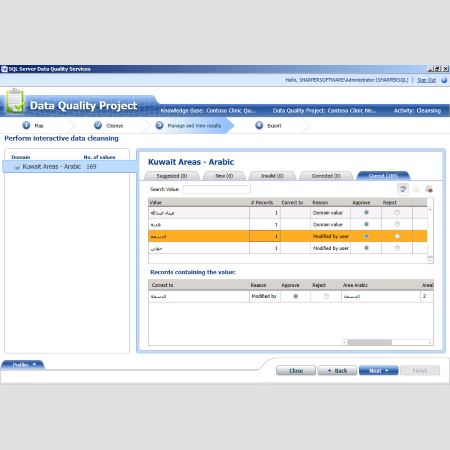Click the records grid scrollbar left arrow

[344, 342]
